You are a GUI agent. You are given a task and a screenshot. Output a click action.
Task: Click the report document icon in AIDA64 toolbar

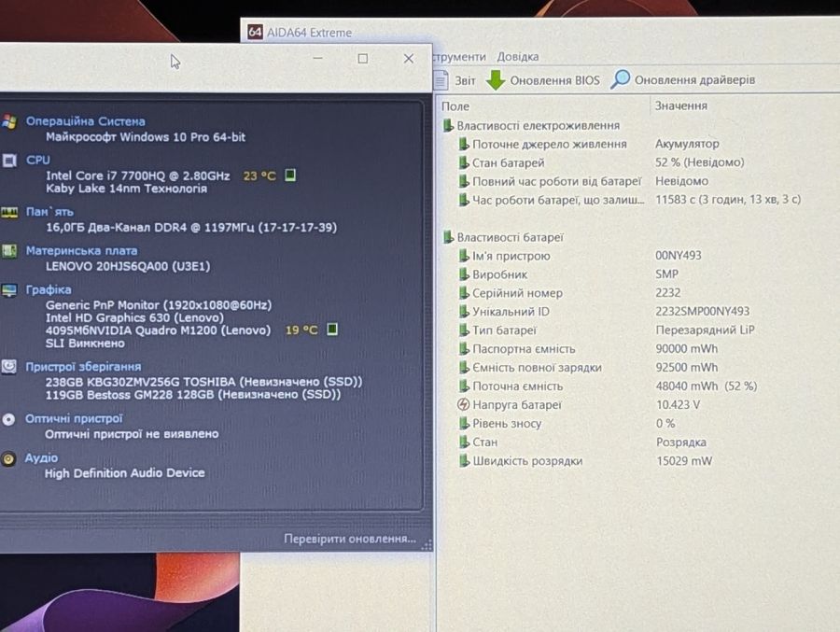pos(441,80)
